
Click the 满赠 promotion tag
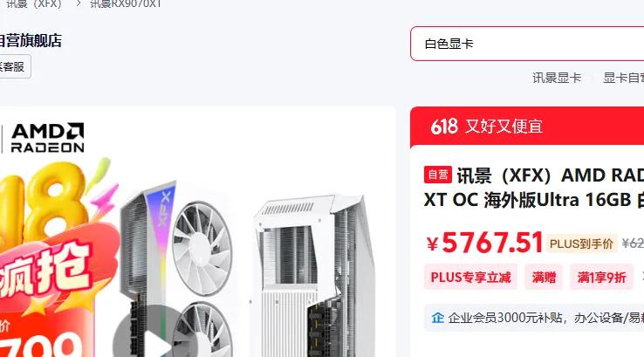(544, 278)
